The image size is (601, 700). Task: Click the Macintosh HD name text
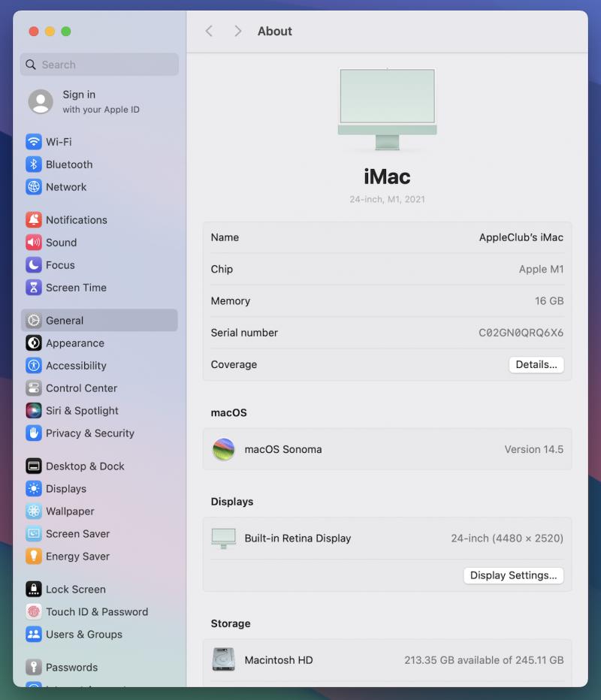pos(279,660)
